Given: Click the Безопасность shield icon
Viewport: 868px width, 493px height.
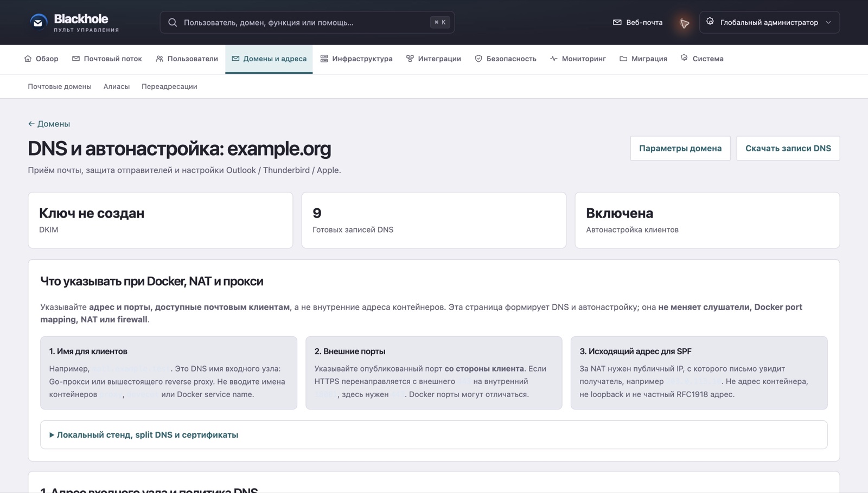Looking at the screenshot, I should pyautogui.click(x=478, y=59).
